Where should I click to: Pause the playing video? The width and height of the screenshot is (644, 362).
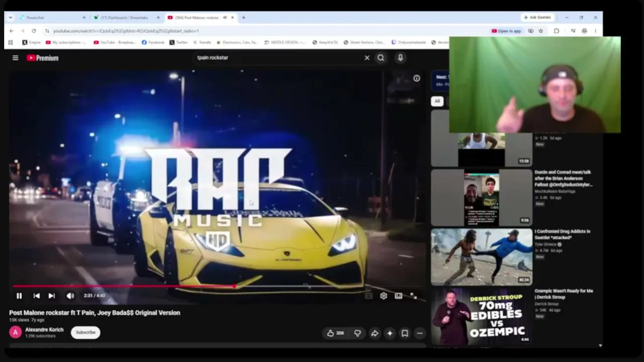pyautogui.click(x=19, y=296)
